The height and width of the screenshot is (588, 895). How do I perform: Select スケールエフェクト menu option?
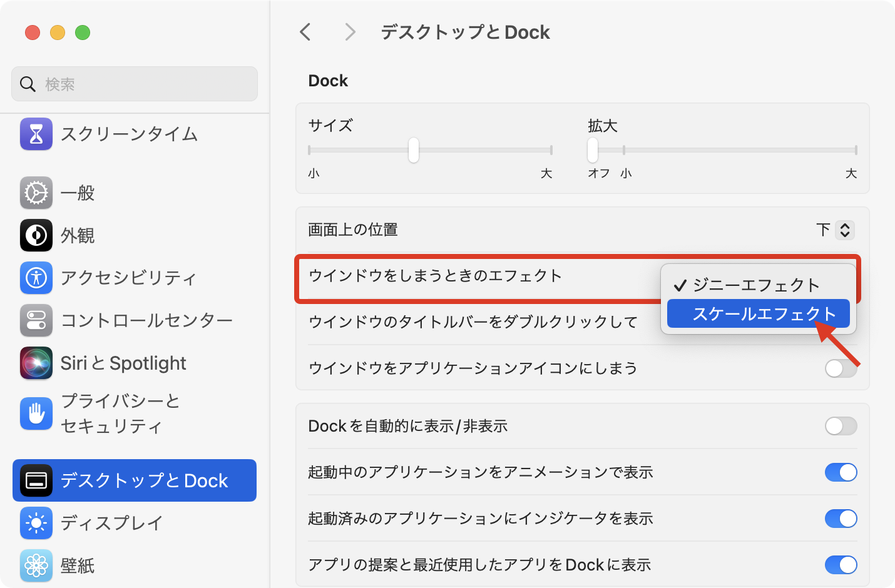(758, 313)
